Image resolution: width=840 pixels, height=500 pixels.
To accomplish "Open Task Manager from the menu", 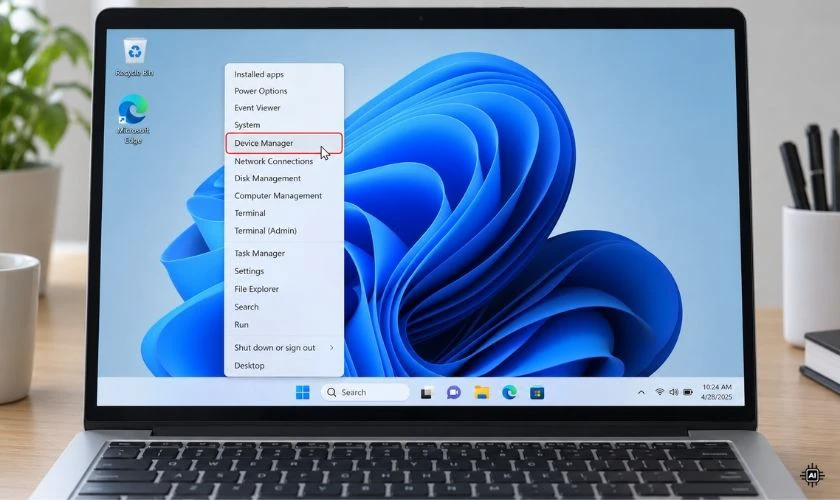I will pyautogui.click(x=284, y=253).
